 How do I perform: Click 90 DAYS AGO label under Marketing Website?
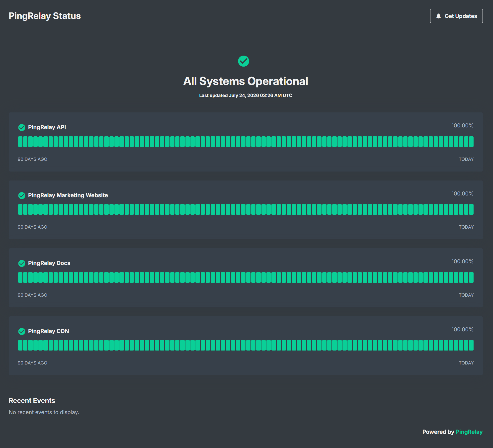[x=32, y=227]
